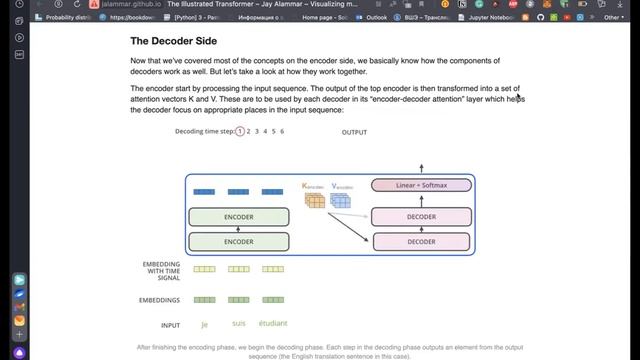The height and width of the screenshot is (360, 640).
Task: Click the red insecure site warning icon
Action: point(94,4)
